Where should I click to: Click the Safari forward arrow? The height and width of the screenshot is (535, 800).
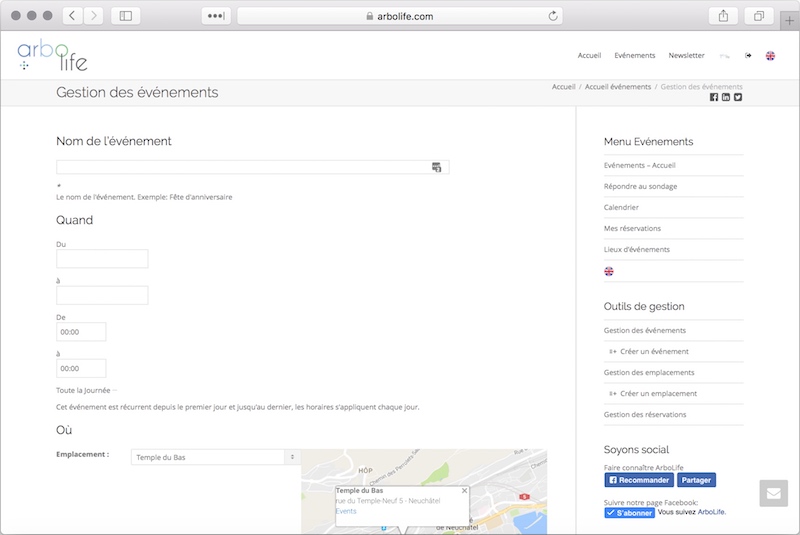coord(93,16)
